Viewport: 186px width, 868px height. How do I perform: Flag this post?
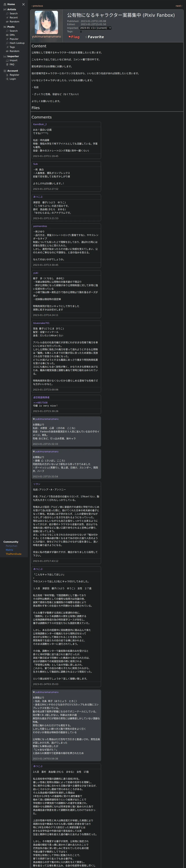click(x=74, y=37)
